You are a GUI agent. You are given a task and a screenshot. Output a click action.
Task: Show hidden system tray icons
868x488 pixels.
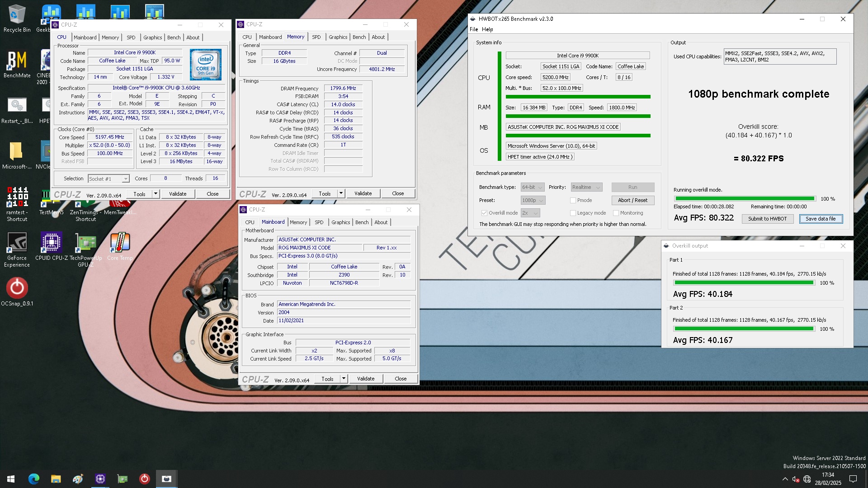785,479
